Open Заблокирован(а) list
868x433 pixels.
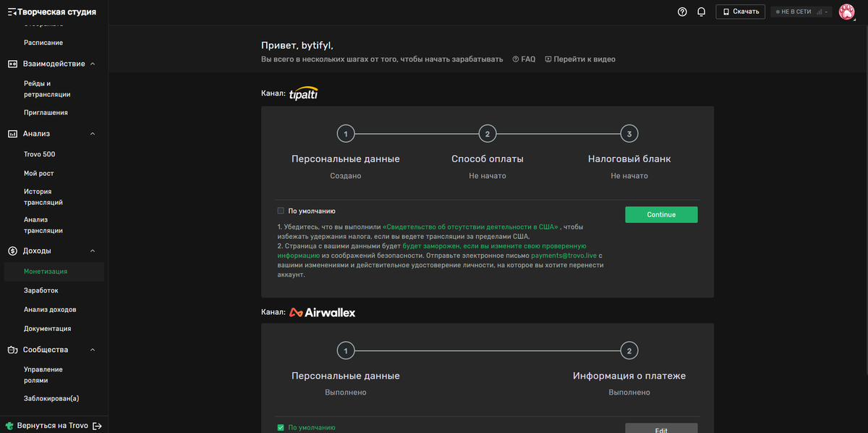[51, 398]
